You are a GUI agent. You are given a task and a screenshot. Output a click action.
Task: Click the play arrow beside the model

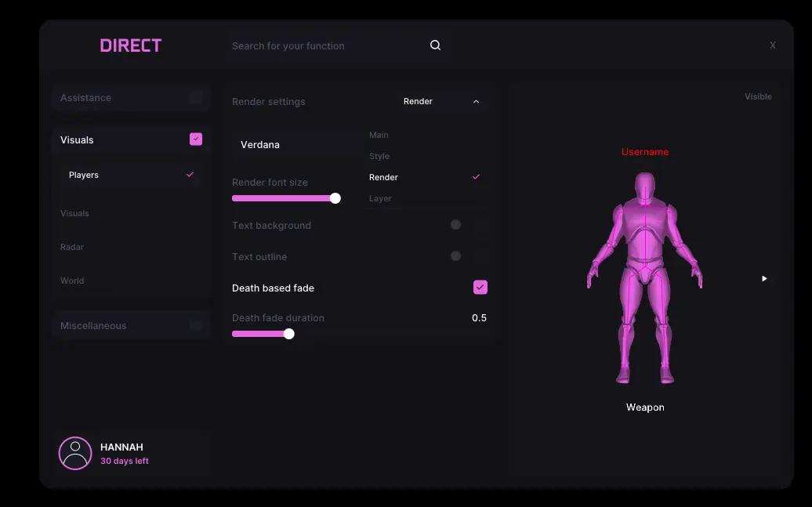[x=764, y=278]
